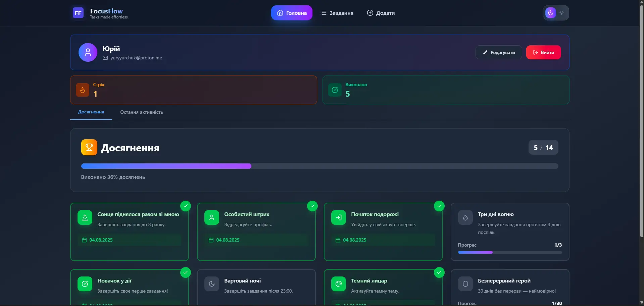Click check circle icon on Новачок у дії
This screenshot has width=644, height=306.
(x=85, y=284)
